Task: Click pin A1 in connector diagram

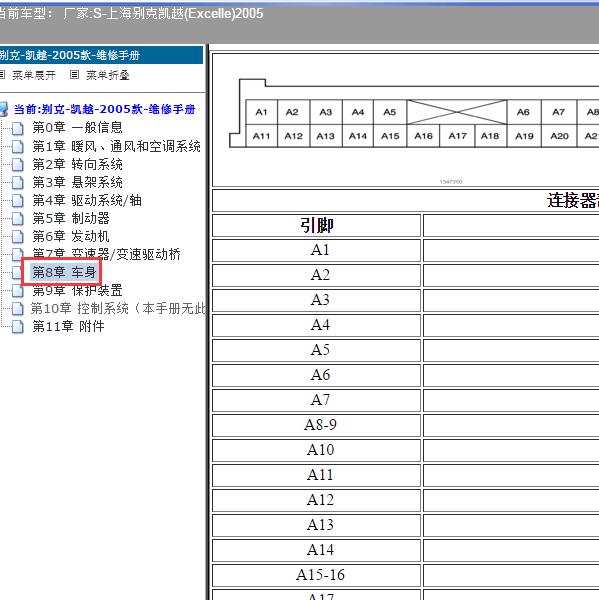Action: (x=261, y=112)
